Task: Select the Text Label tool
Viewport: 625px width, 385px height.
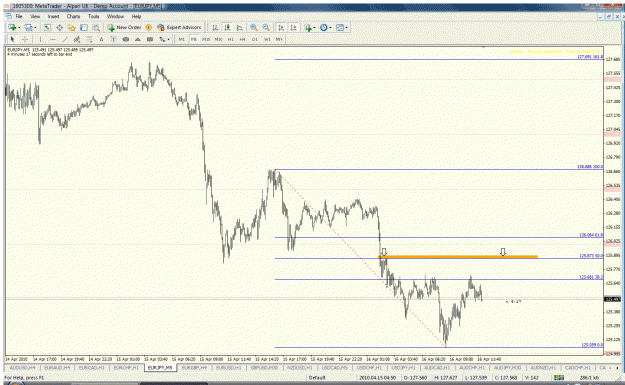Action: tap(114, 39)
